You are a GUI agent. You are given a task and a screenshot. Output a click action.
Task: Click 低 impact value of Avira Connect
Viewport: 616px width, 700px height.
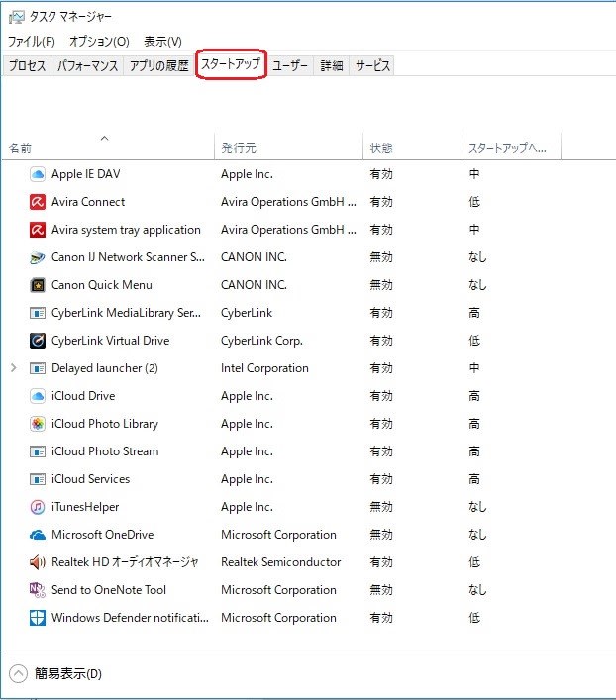coord(474,202)
